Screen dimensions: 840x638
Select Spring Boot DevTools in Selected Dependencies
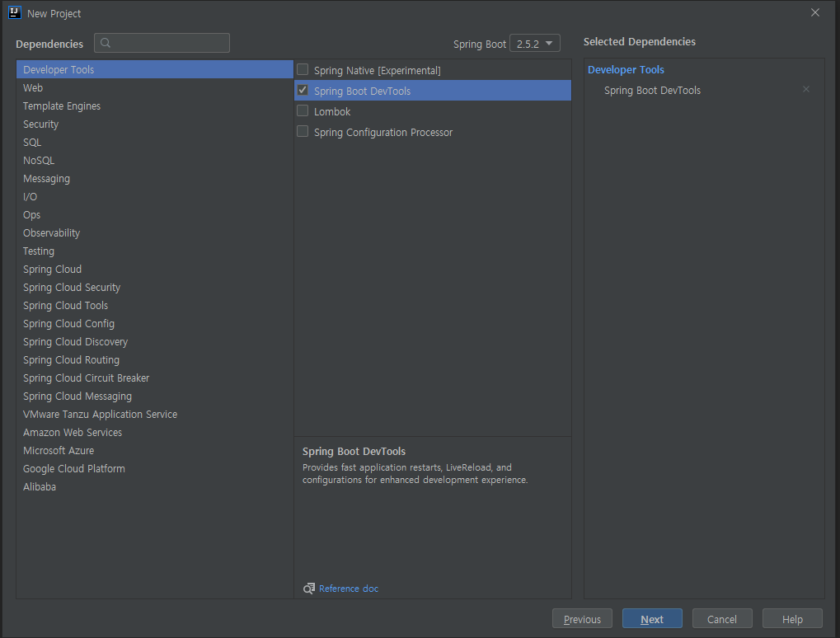[652, 91]
